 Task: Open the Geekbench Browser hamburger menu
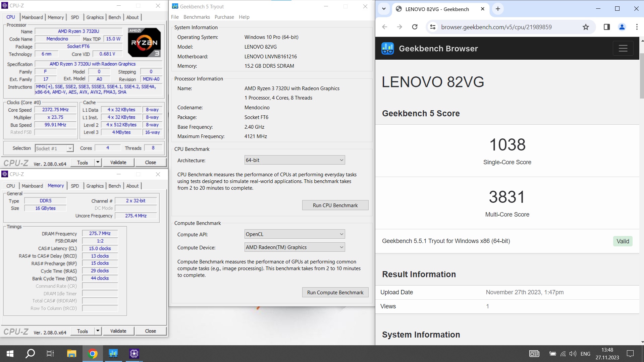point(623,48)
